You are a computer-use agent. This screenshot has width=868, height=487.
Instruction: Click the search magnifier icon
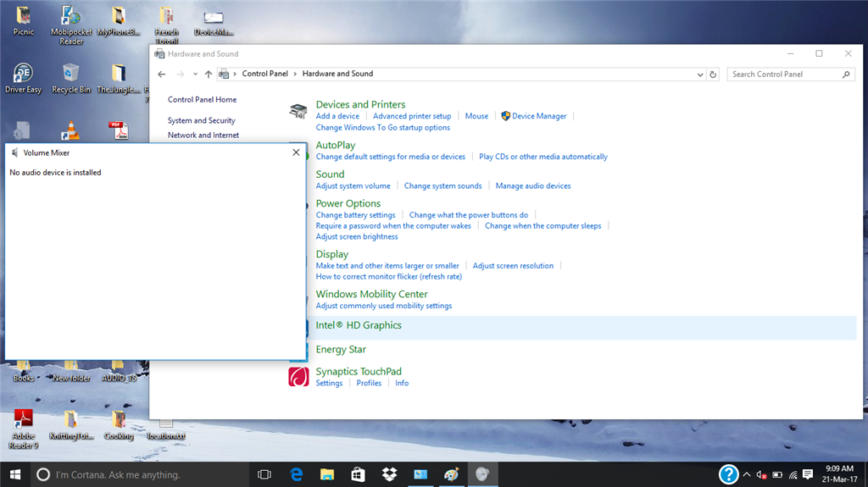846,75
